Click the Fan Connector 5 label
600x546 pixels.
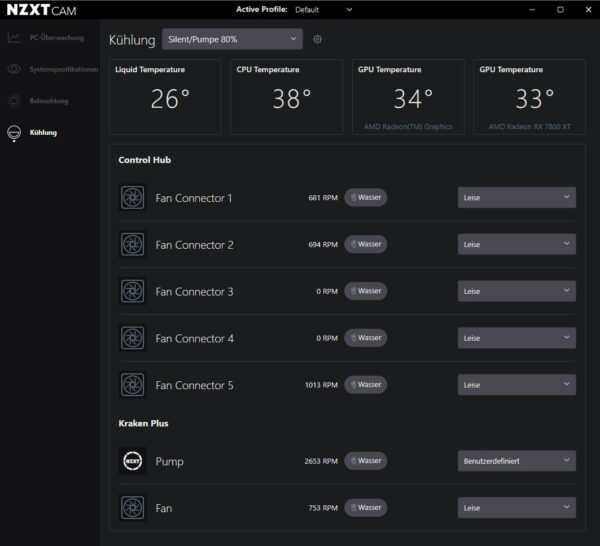(x=194, y=385)
